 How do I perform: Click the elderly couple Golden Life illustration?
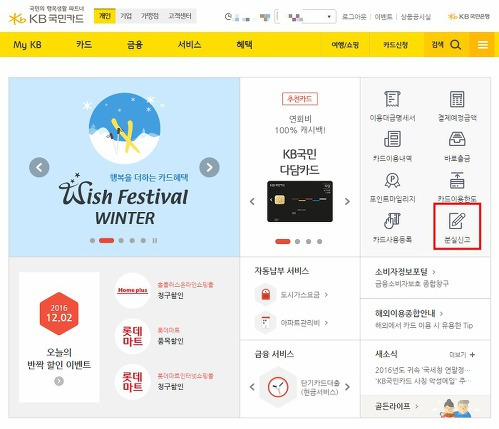pos(456,408)
